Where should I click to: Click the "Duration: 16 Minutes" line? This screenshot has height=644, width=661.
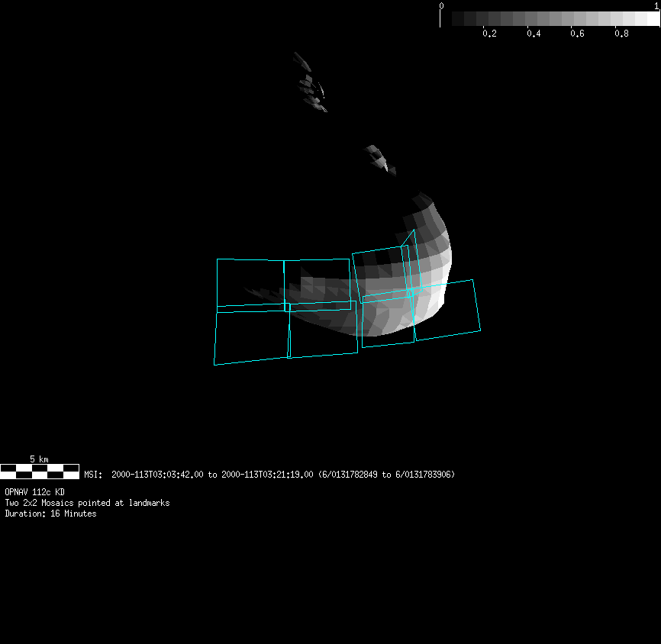point(50,514)
